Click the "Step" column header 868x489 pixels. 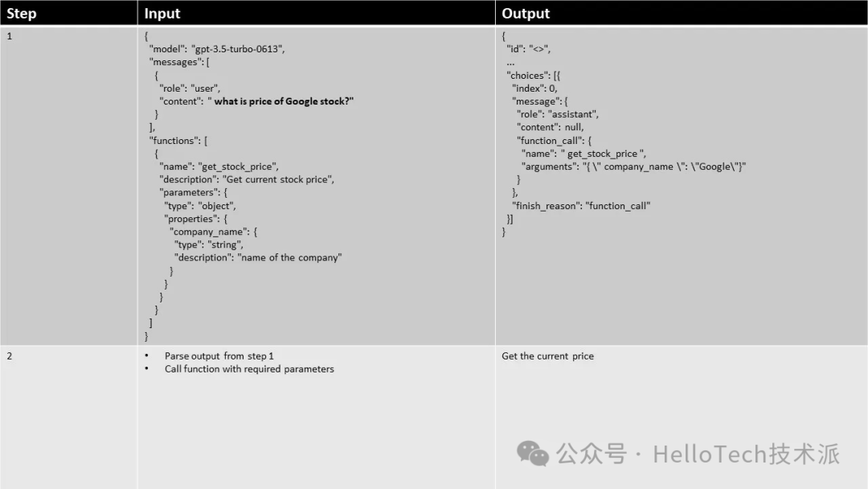(x=22, y=14)
